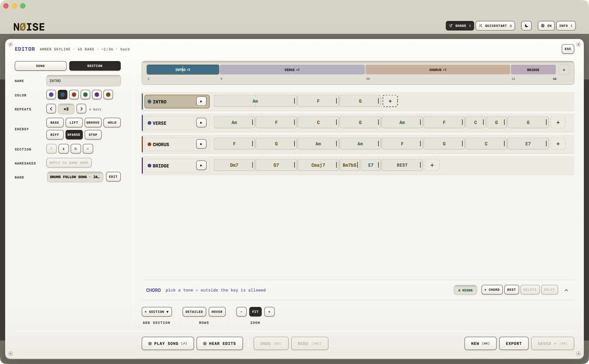Switch to the SECTION tab
Screen dimensions: 589x364
95,66
